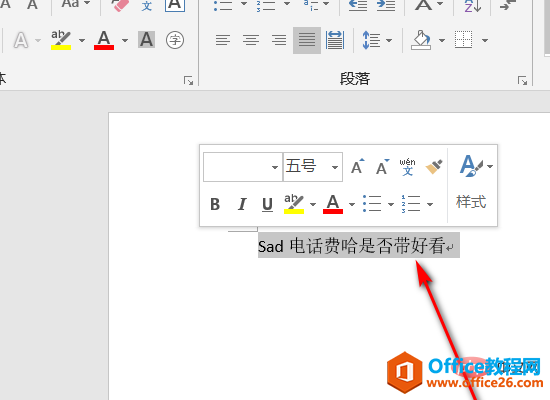The width and height of the screenshot is (550, 400).
Task: Click the paragraph Shading paint bucket
Action: tap(421, 40)
